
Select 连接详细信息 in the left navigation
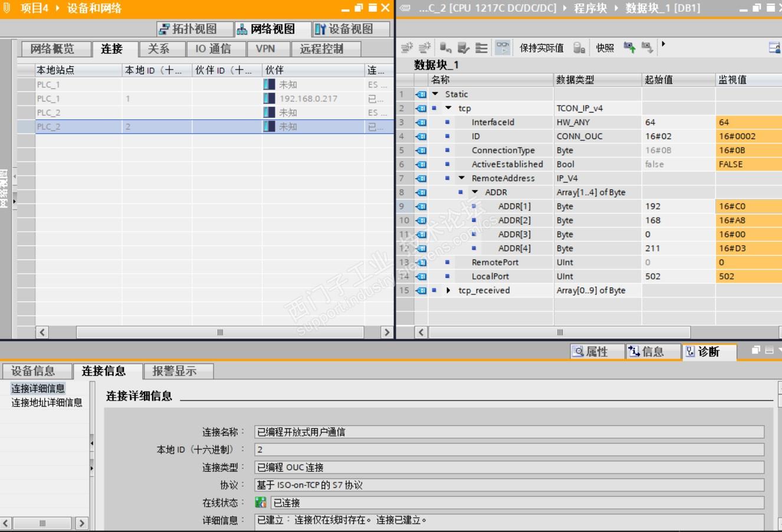coord(38,389)
